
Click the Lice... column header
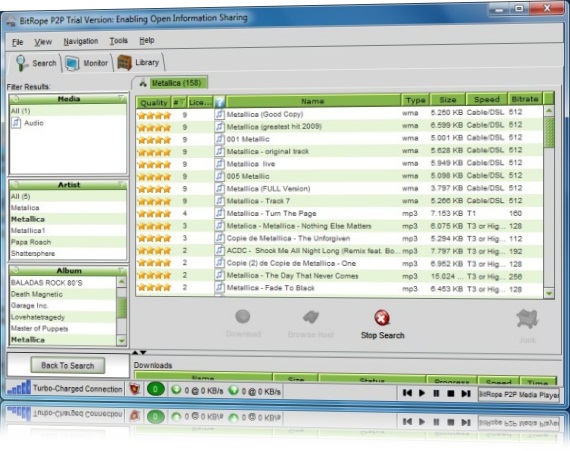tap(200, 102)
